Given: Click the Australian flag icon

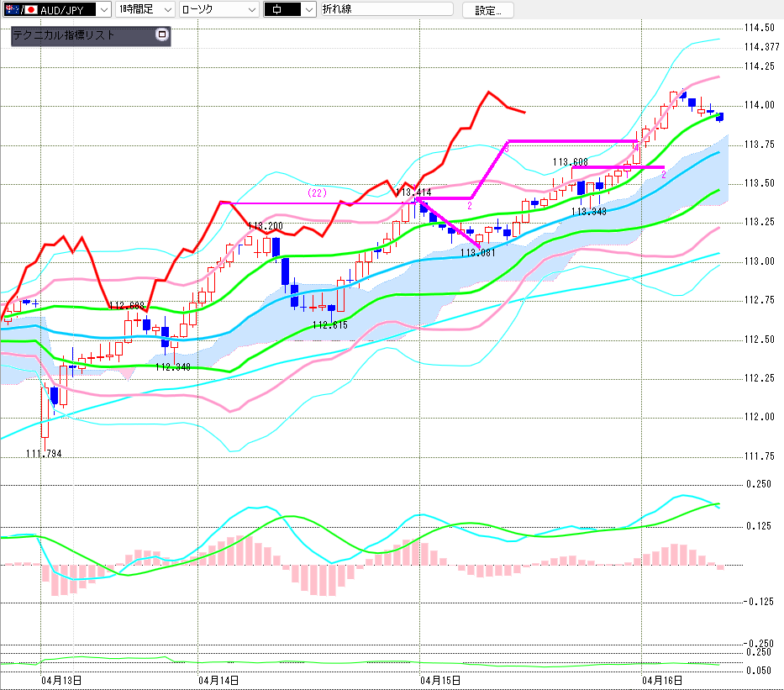Looking at the screenshot, I should (10, 9).
